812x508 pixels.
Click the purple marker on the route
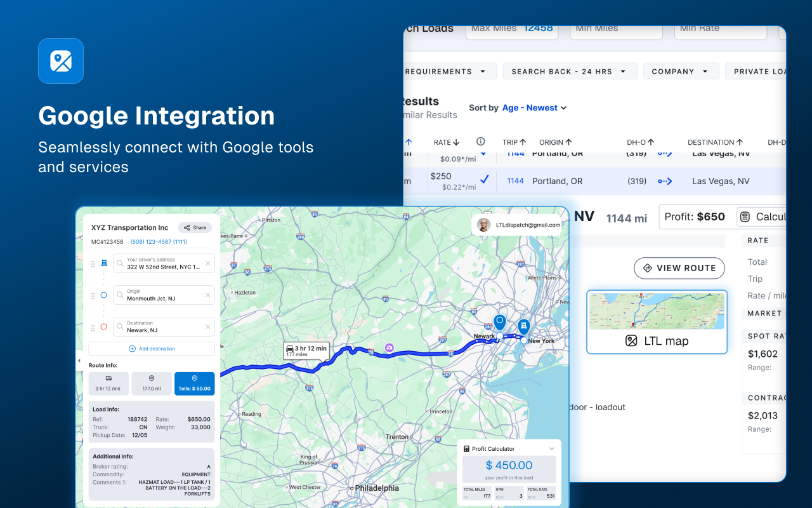(x=389, y=347)
